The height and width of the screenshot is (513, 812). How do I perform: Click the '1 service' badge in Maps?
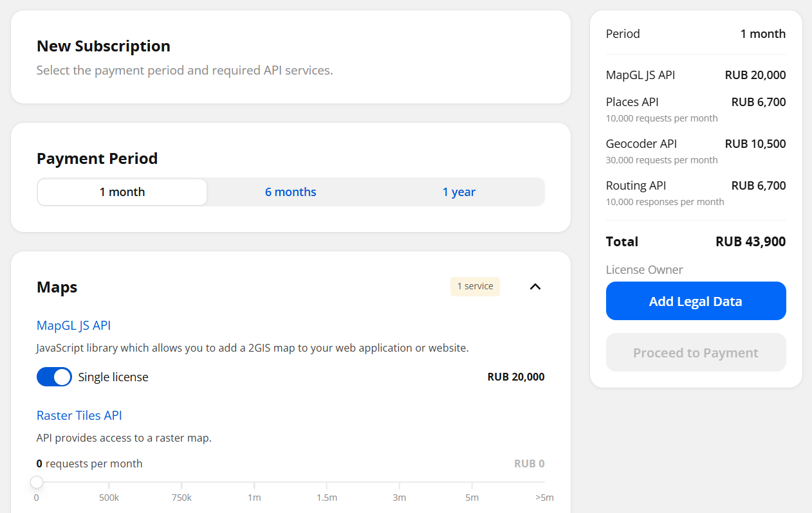[475, 286]
